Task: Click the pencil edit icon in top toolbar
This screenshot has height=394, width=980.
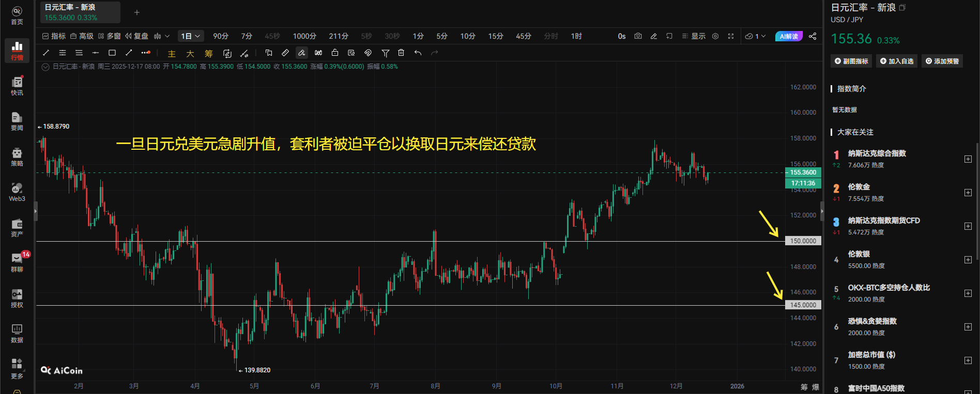Action: point(654,36)
